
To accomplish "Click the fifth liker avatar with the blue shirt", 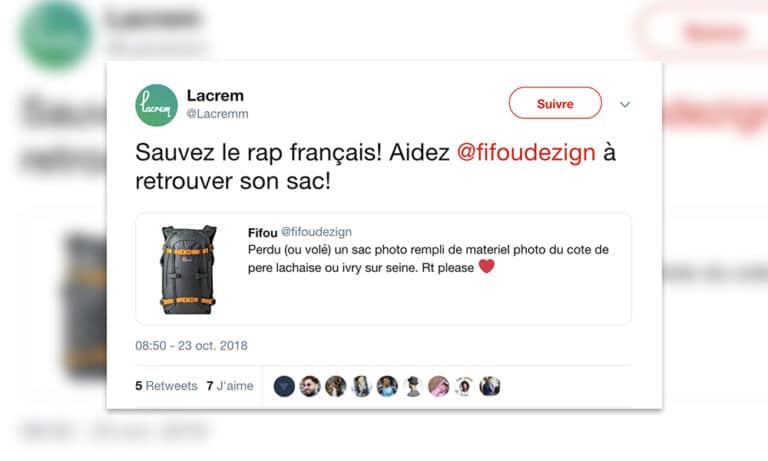I will (387, 387).
